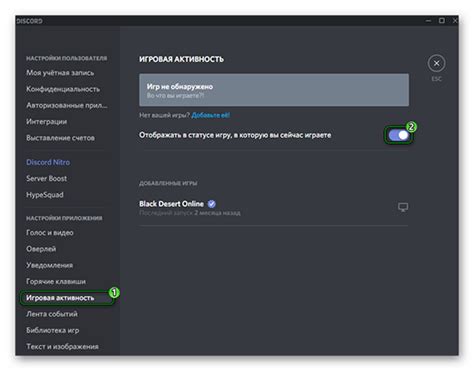The width and height of the screenshot is (474, 371).
Task: Open 'Голос и видео' settings
Action: 50,233
